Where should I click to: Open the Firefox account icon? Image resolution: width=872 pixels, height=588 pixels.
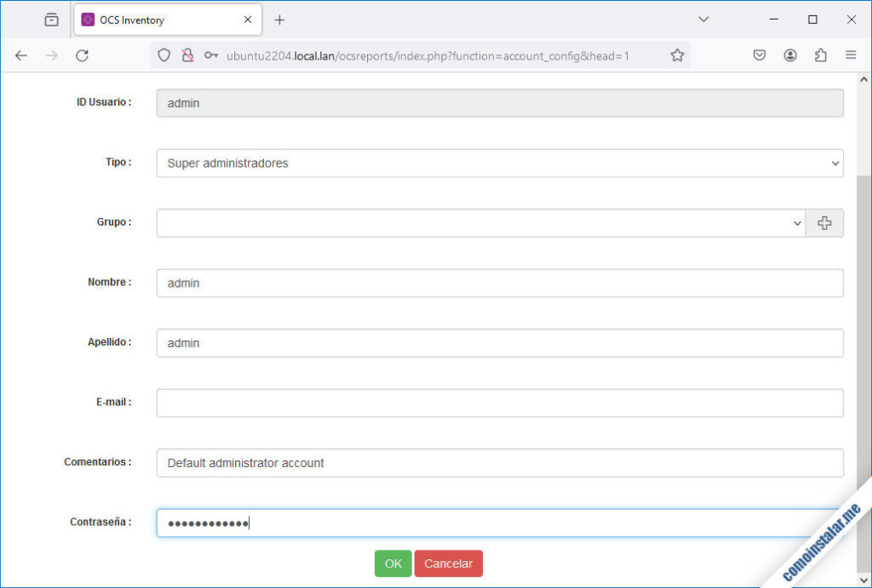tap(790, 55)
